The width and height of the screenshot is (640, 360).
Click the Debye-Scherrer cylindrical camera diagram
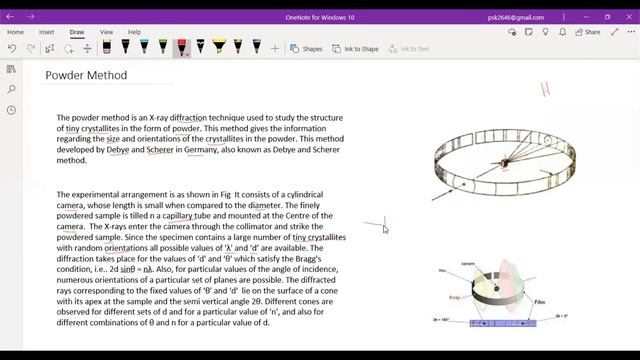point(504,164)
